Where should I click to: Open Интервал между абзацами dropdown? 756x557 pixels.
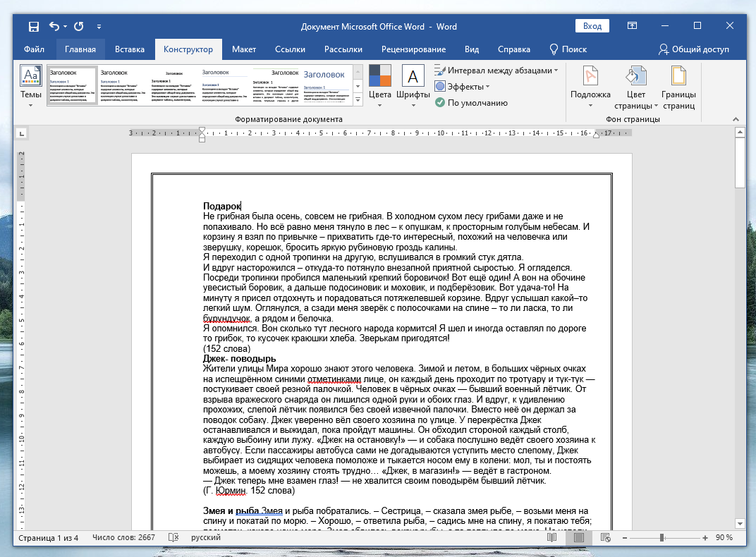496,71
